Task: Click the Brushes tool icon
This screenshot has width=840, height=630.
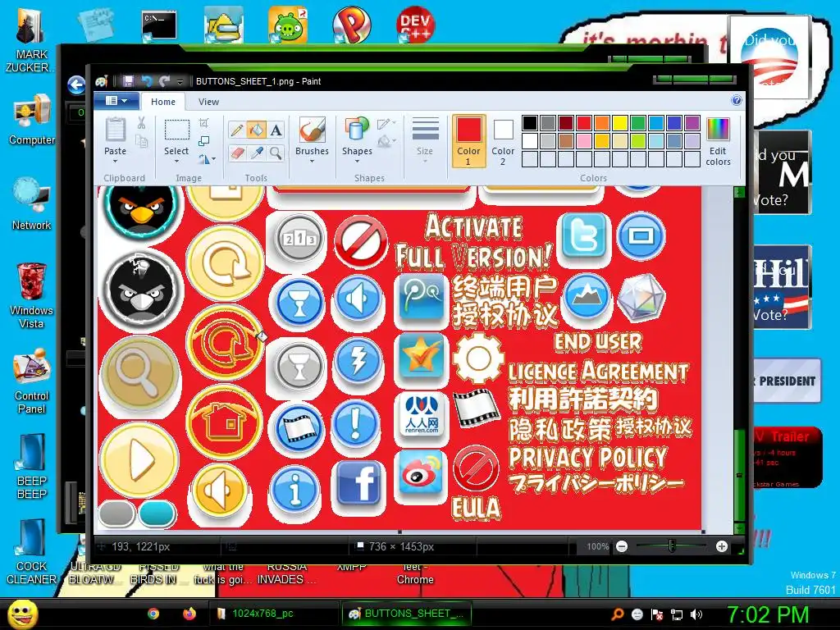Action: pyautogui.click(x=312, y=130)
